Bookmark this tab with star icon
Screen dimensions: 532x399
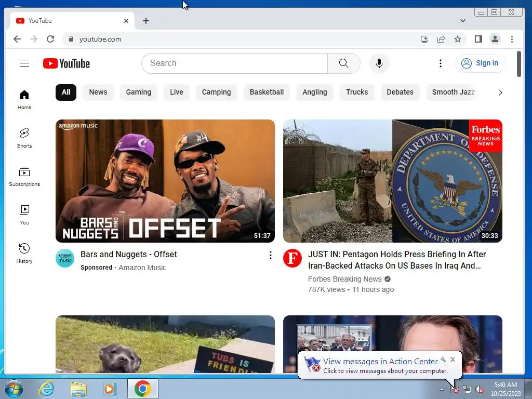pyautogui.click(x=457, y=39)
